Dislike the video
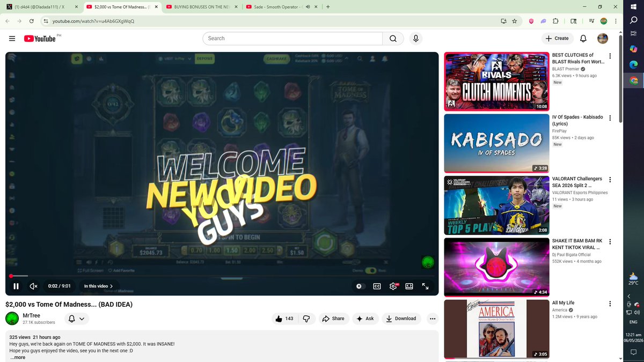644x362 pixels. click(x=306, y=319)
